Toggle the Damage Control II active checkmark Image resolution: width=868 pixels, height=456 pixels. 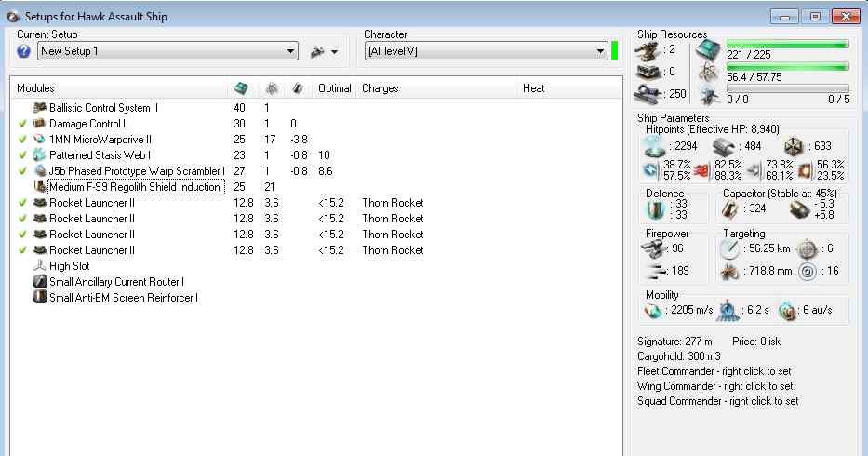(22, 124)
